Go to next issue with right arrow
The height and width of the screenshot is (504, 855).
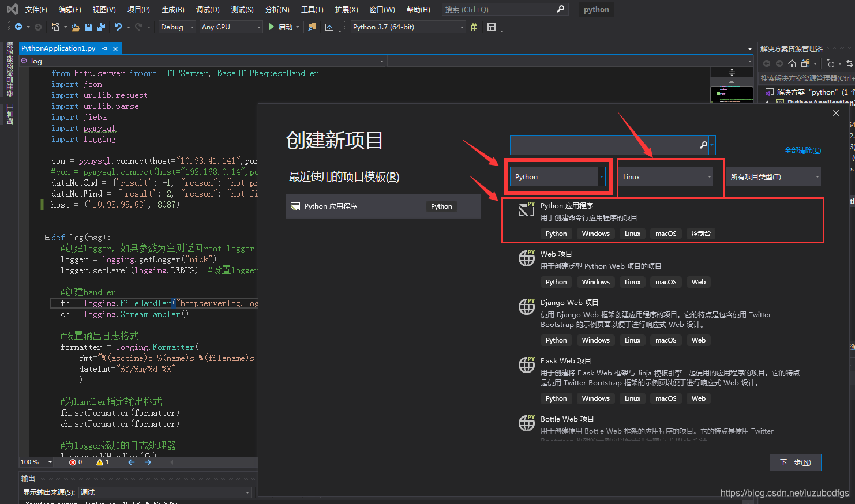tap(148, 462)
